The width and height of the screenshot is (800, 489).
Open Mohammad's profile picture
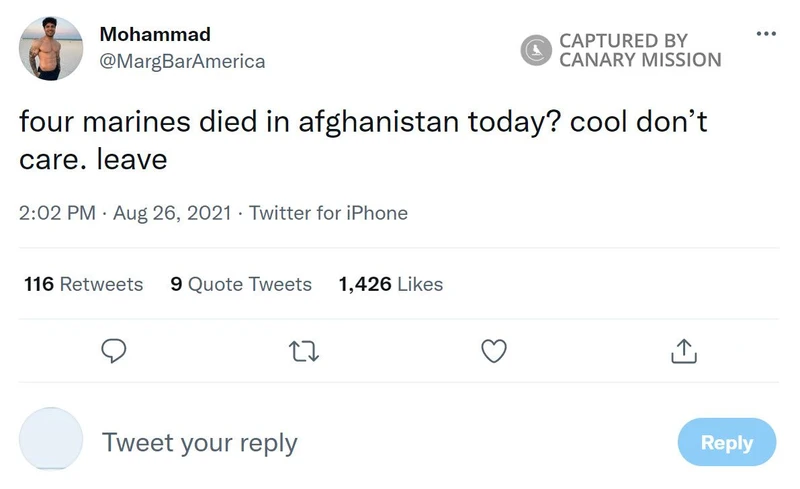pos(51,48)
